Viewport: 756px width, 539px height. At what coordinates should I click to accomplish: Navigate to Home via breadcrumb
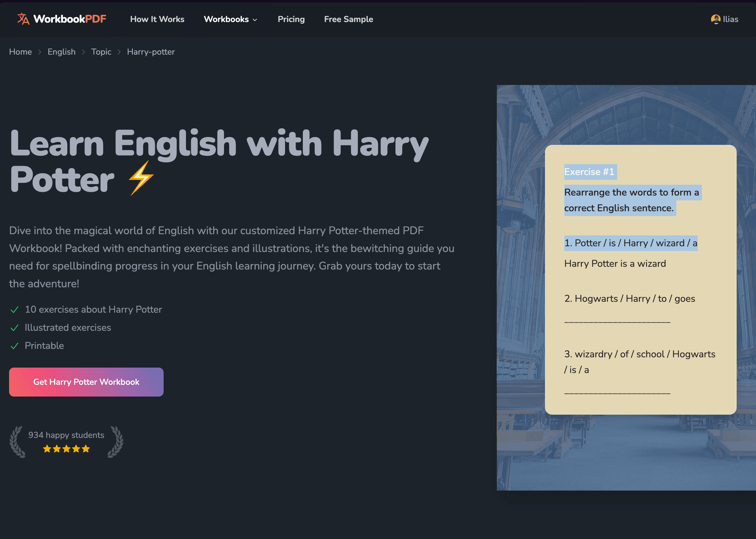21,52
